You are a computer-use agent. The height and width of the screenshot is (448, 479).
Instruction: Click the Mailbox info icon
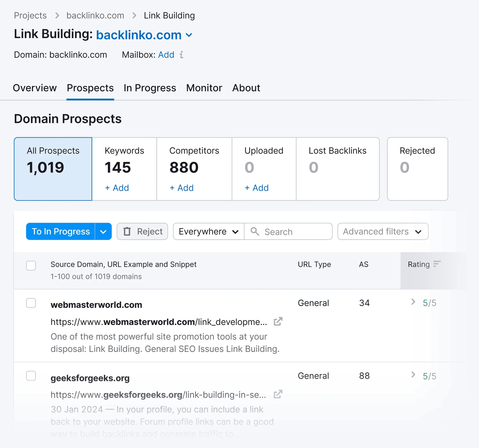click(x=181, y=55)
